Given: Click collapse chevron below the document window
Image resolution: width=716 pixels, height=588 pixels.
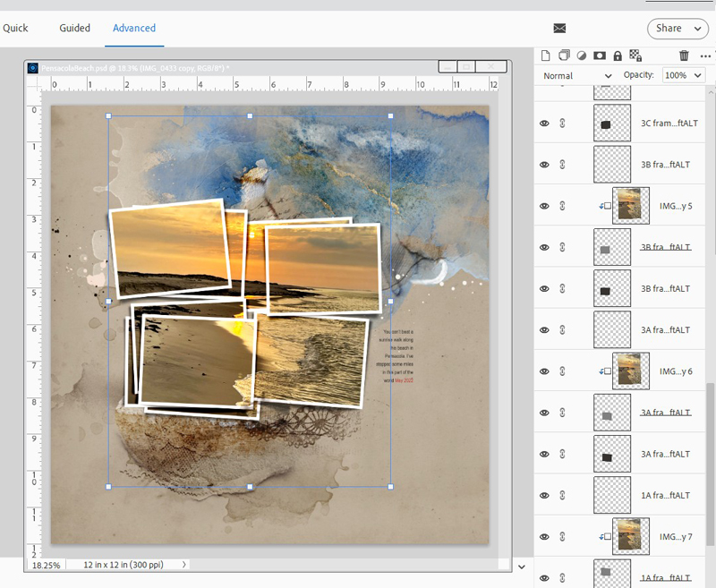Looking at the screenshot, I should pos(522,567).
